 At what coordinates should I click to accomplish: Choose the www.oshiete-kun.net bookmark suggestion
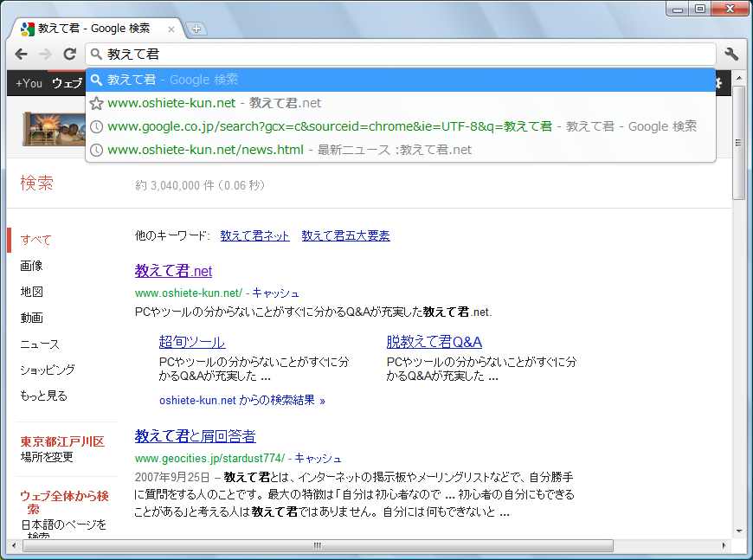point(401,103)
